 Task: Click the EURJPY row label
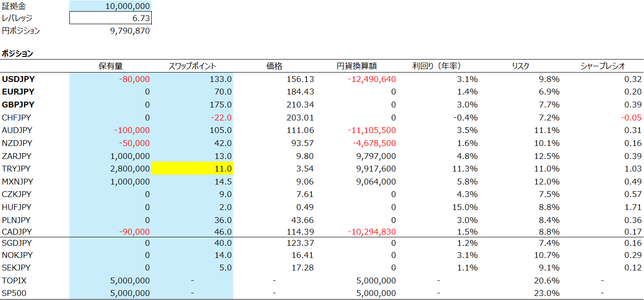click(18, 92)
